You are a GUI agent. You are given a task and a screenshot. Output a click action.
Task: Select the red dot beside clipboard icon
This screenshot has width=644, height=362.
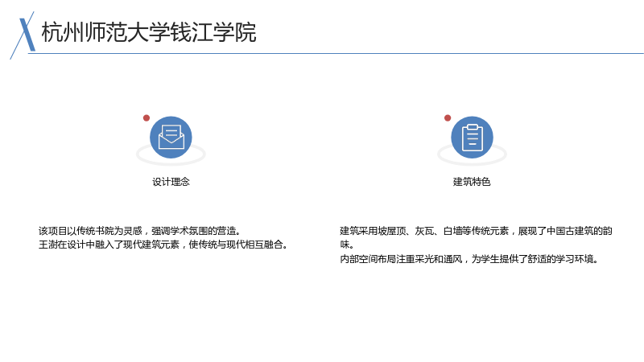[448, 118]
